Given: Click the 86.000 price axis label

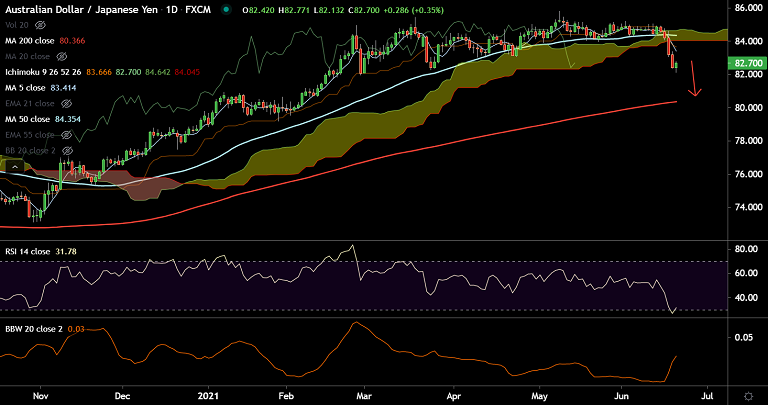Looking at the screenshot, I should pos(748,8).
